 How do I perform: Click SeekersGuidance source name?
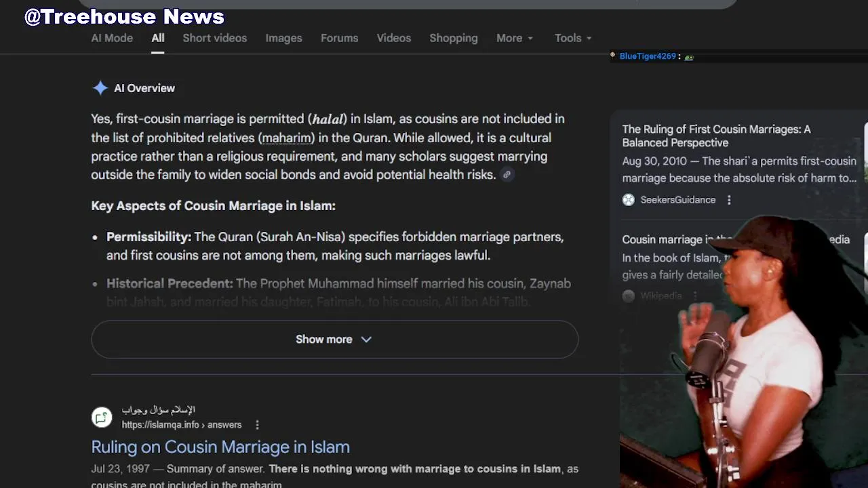pyautogui.click(x=678, y=200)
